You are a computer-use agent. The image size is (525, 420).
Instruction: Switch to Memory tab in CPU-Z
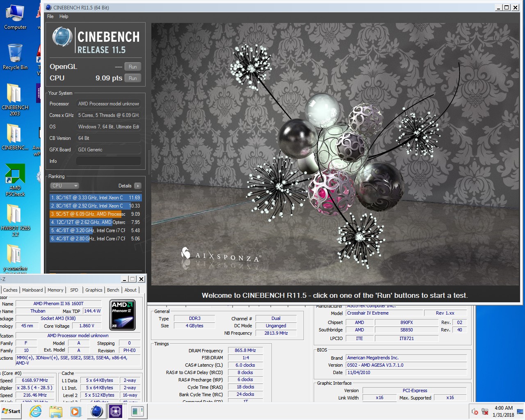tap(55, 290)
